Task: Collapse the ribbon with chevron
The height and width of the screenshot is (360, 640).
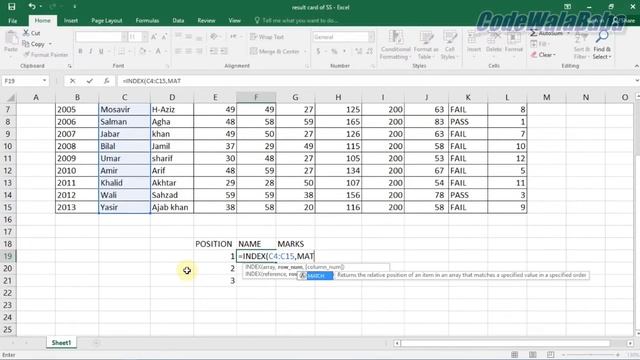Action: tap(636, 66)
